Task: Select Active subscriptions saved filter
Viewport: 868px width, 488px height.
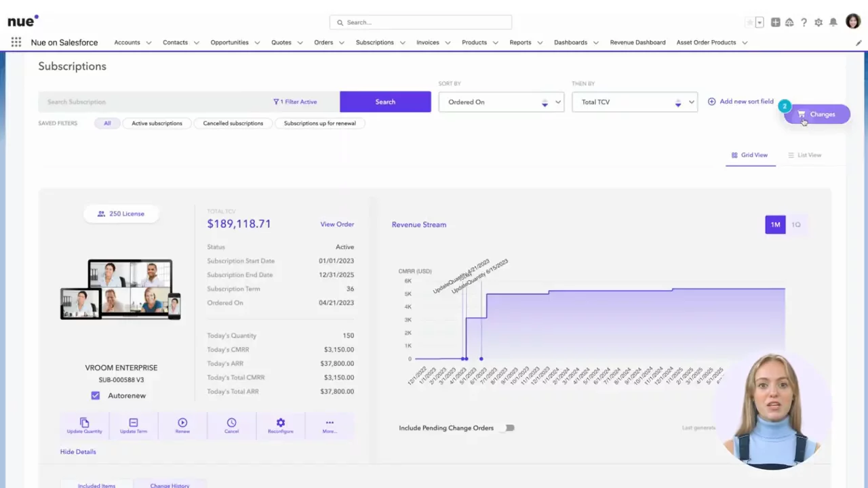Action: [x=157, y=123]
